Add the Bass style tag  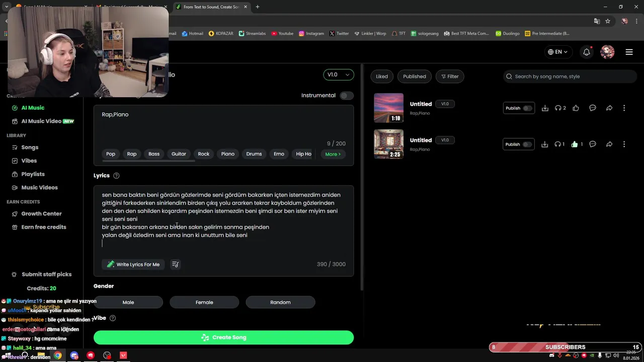tap(154, 154)
